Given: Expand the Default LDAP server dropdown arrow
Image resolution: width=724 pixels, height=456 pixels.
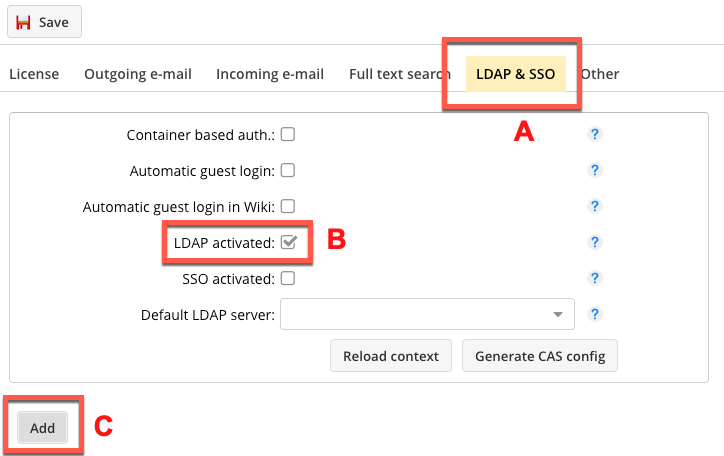Looking at the screenshot, I should (558, 314).
